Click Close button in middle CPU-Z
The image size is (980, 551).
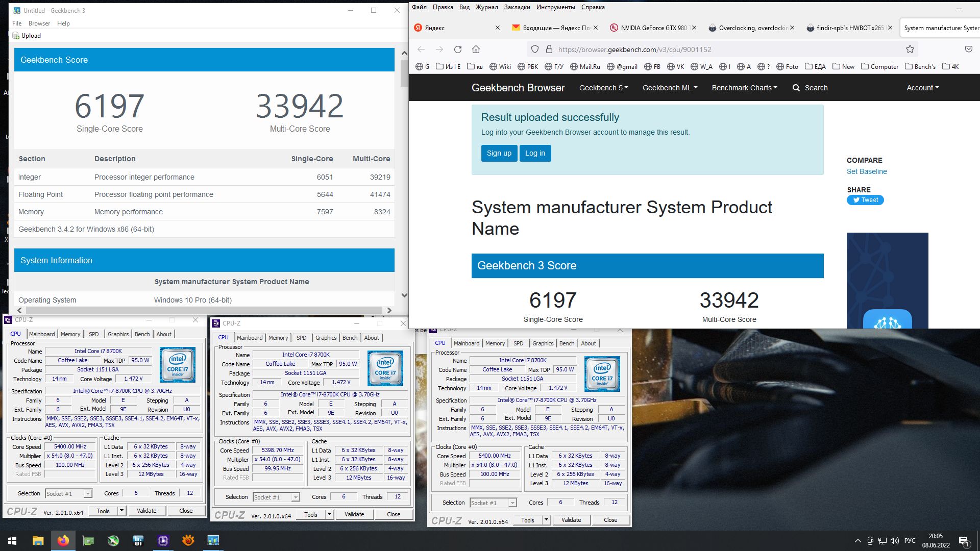tap(394, 514)
